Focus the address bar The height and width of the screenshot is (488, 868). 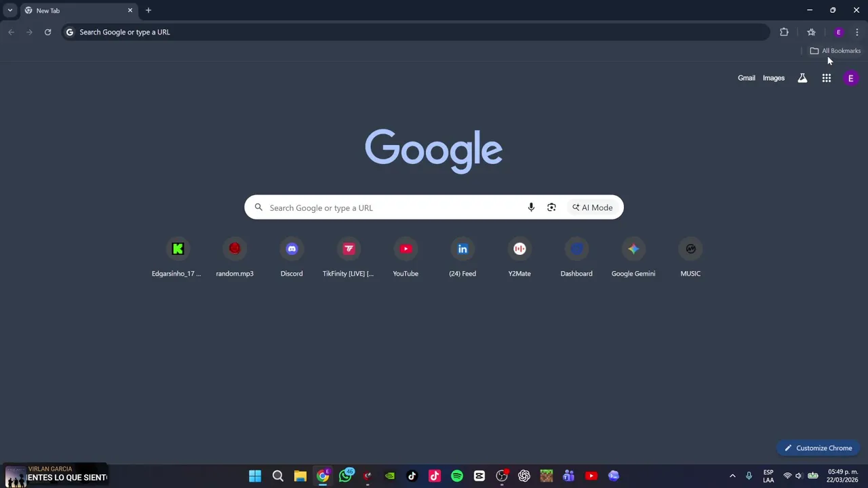416,32
